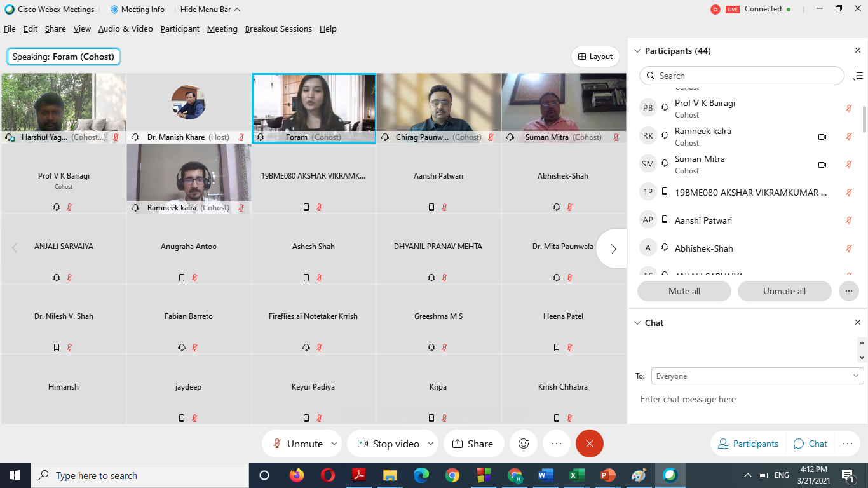
Task: Click the sort participants icon
Action: click(x=857, y=76)
